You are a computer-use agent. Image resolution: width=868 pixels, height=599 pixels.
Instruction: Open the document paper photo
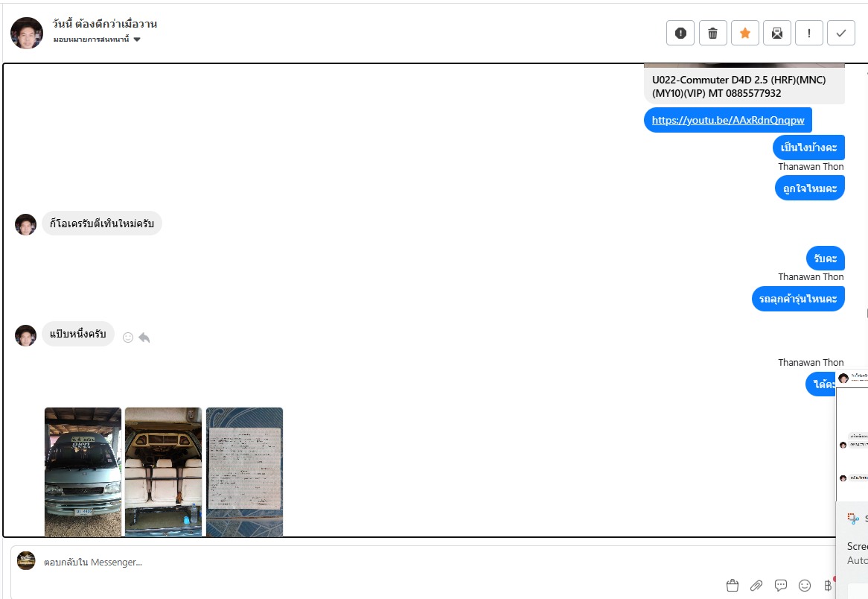[x=245, y=472]
